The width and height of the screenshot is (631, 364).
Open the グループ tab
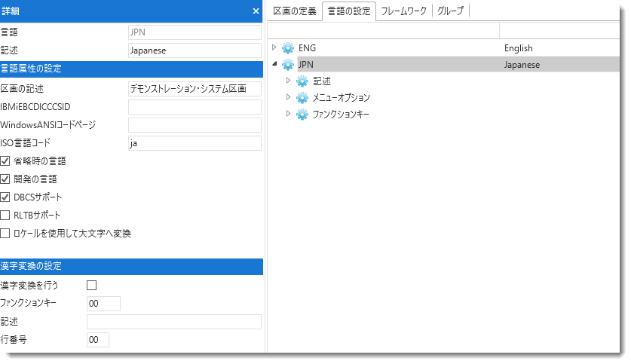(x=451, y=11)
